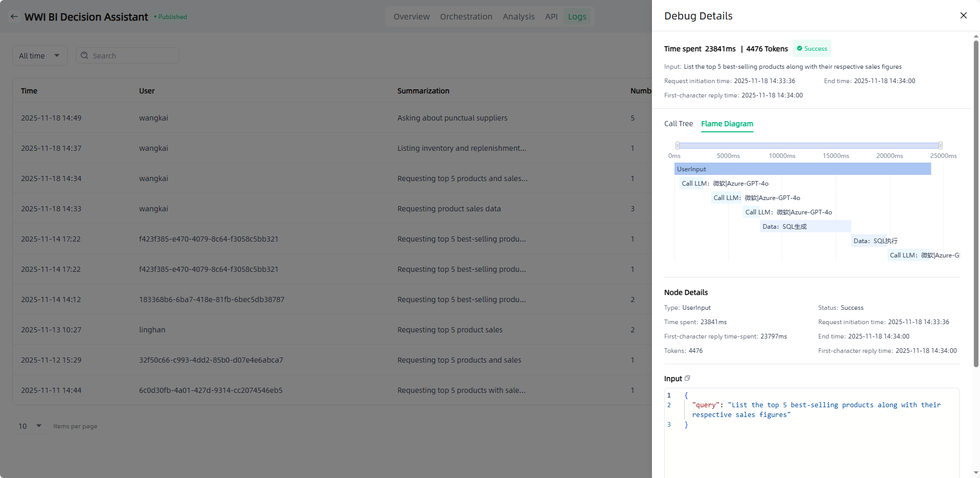The height and width of the screenshot is (478, 980).
Task: Click the back arrow beside app title
Action: click(14, 16)
